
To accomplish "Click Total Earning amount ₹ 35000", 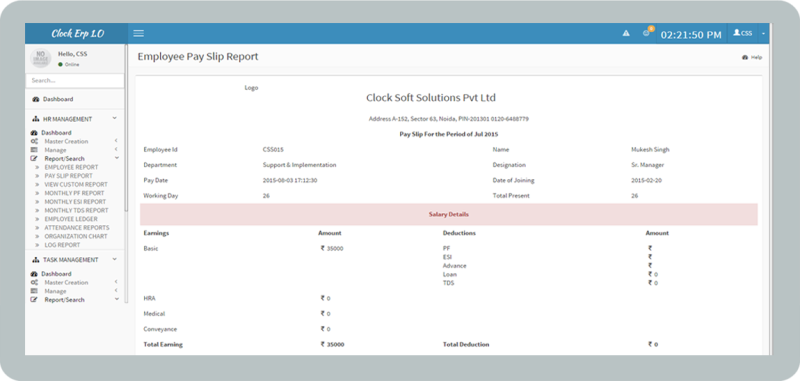I will click(x=332, y=345).
